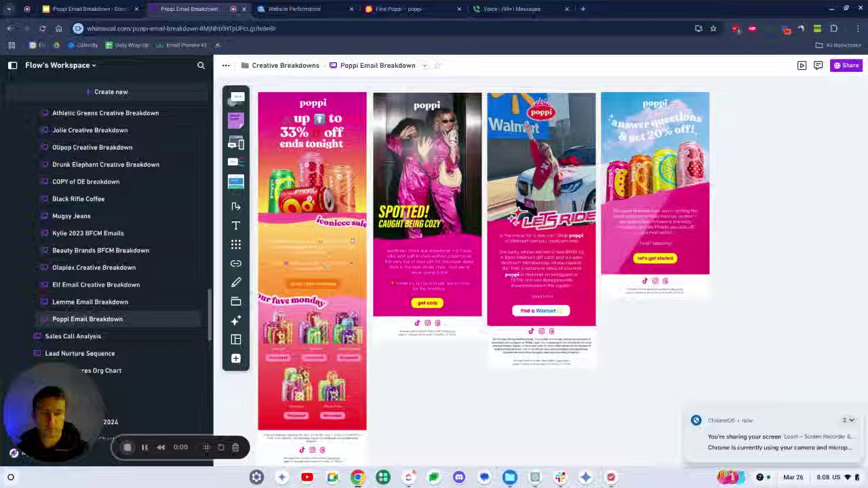Select the section frame tool
Image resolution: width=868 pixels, height=488 pixels.
pos(236,301)
